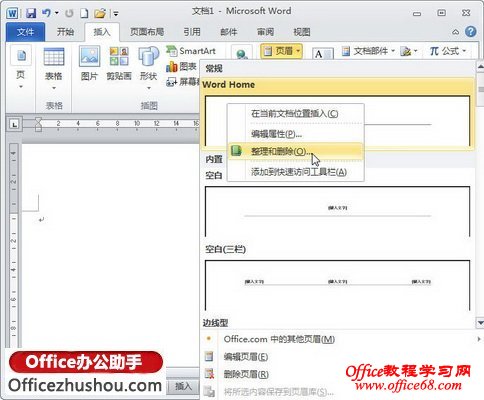Click the tab selector L button on ruler
Image resolution: width=484 pixels, height=400 pixels.
pyautogui.click(x=14, y=124)
